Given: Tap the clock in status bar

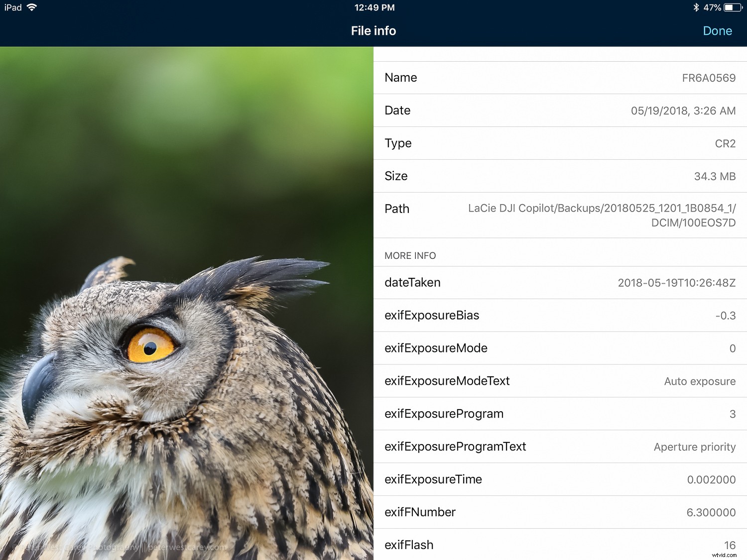Looking at the screenshot, I should click(374, 7).
